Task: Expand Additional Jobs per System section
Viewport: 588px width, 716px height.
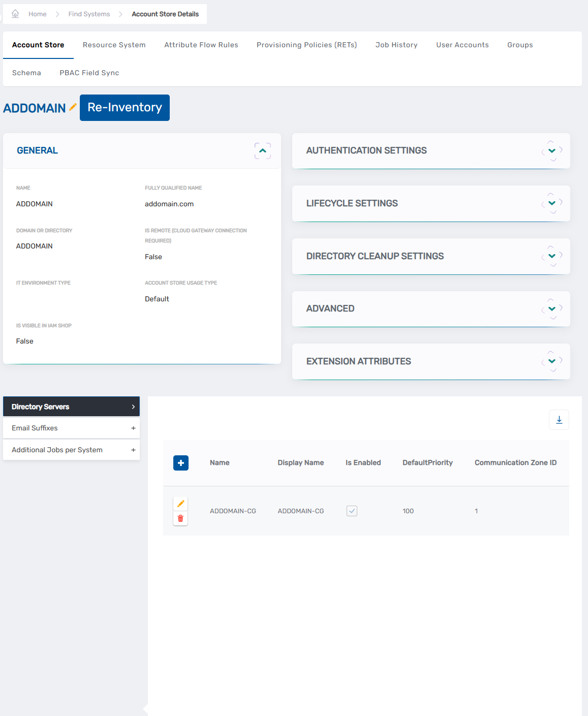Action: [71, 450]
